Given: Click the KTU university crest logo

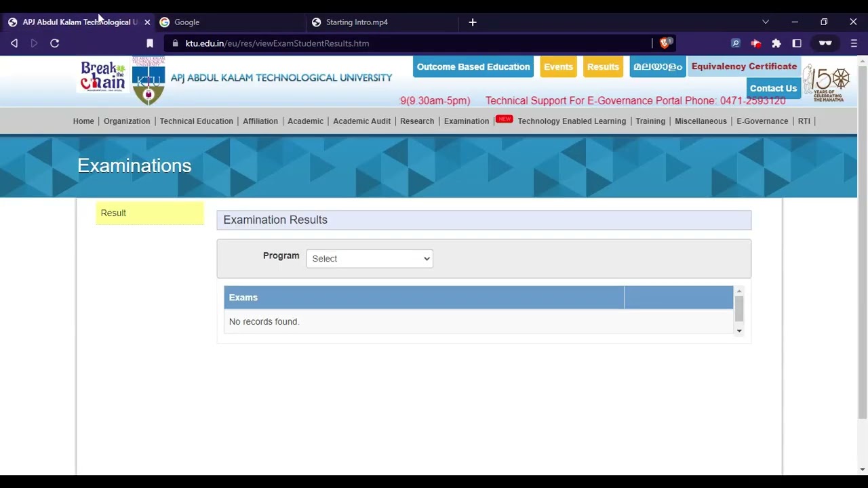Looking at the screenshot, I should (x=149, y=80).
